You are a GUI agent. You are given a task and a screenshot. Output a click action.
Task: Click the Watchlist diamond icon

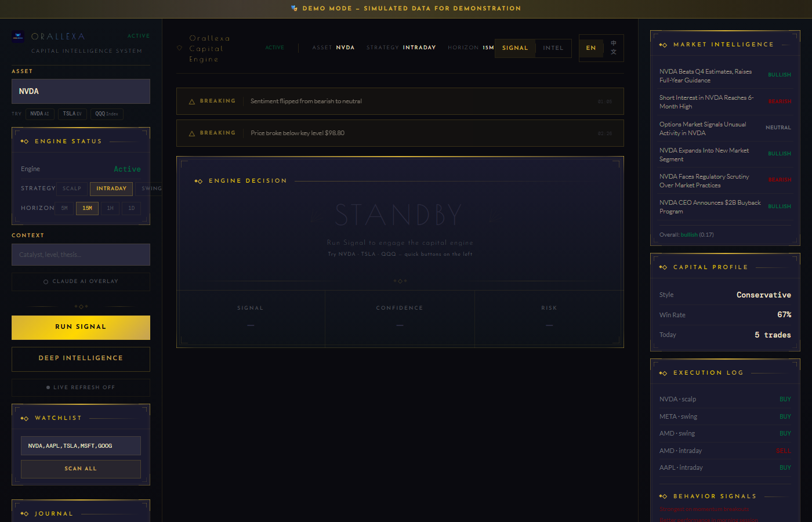click(x=24, y=418)
